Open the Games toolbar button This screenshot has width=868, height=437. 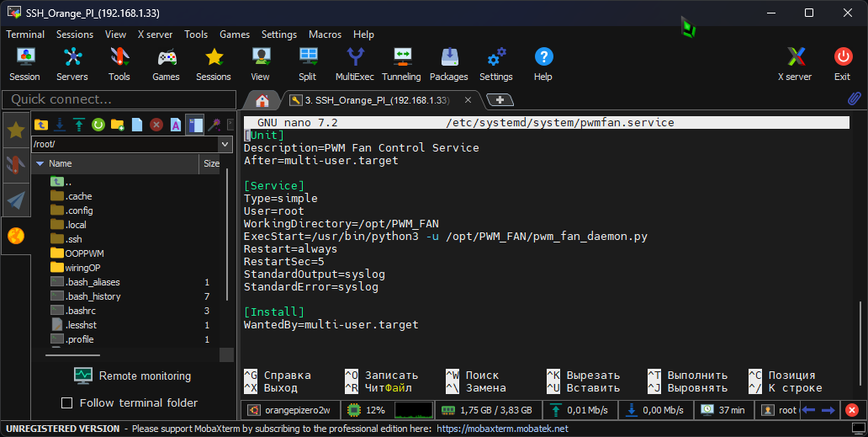pyautogui.click(x=166, y=64)
